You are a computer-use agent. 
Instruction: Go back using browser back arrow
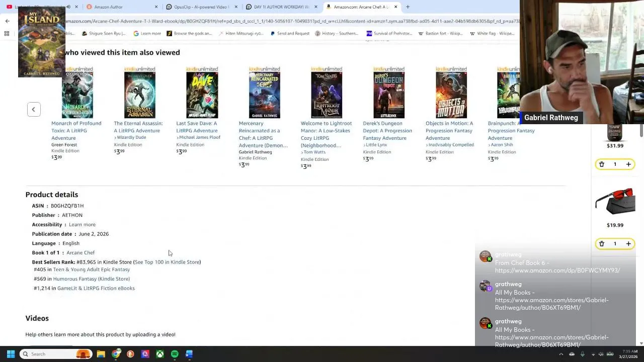[x=7, y=21]
